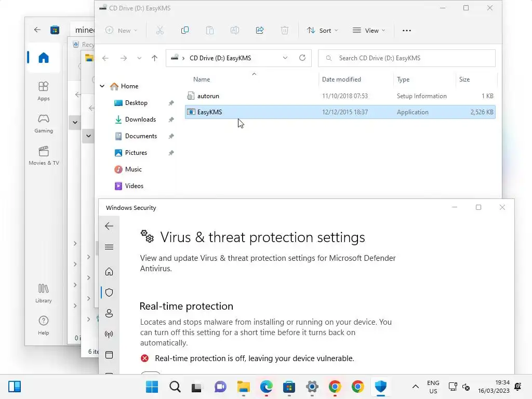Go forward in File Explorer navigation
The height and width of the screenshot is (399, 532).
click(124, 58)
